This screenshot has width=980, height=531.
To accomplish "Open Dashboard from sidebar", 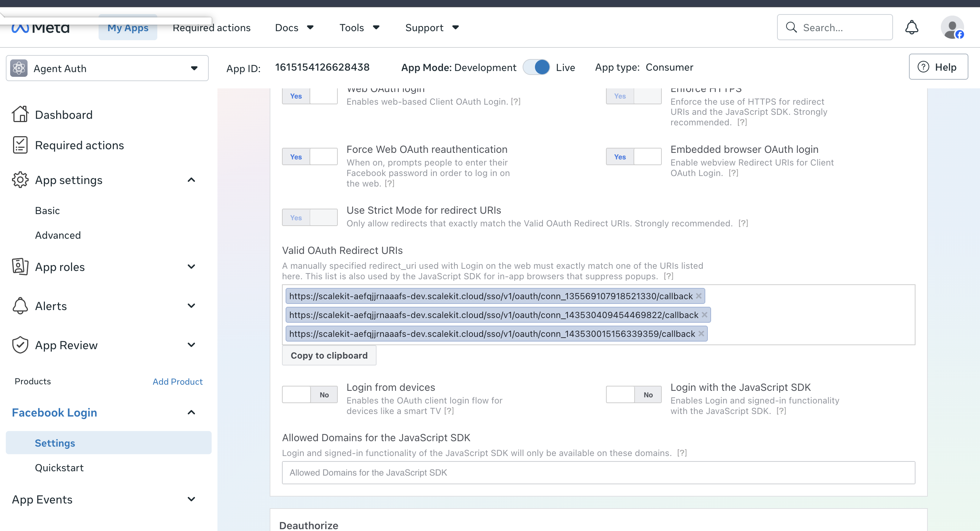I will coord(63,114).
